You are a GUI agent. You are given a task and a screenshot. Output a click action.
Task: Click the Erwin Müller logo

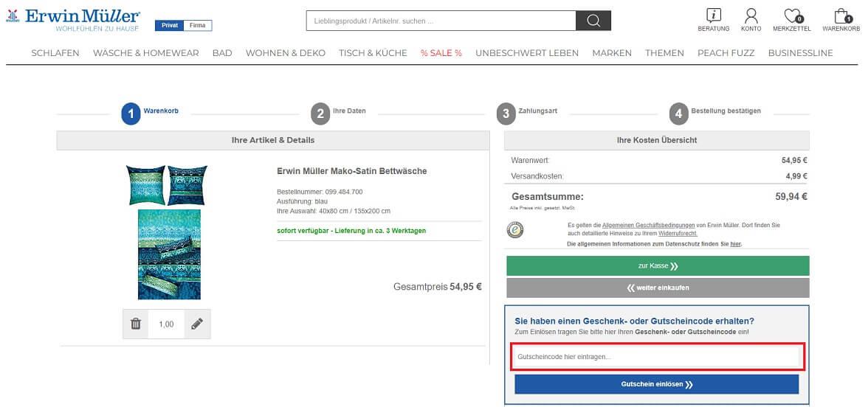click(x=73, y=19)
